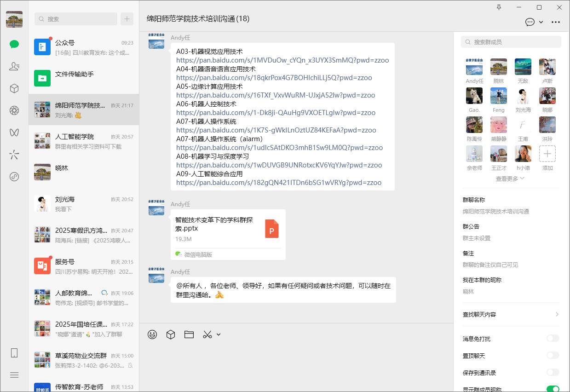The image size is (570, 392).
Task: Click the send file folder icon
Action: (189, 334)
